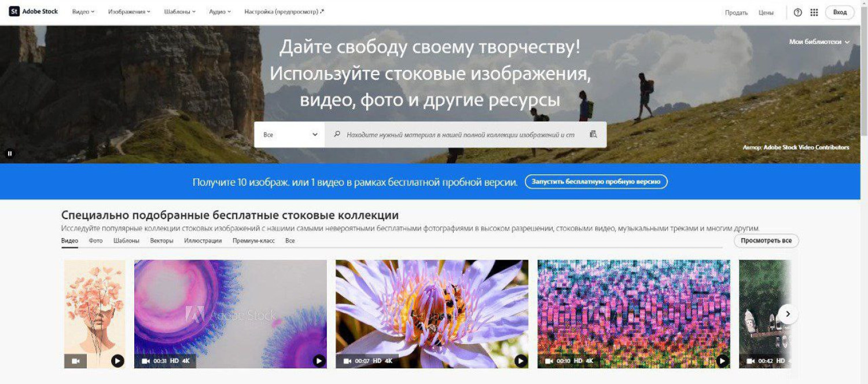Play the pink jellyfish ink video
The height and width of the screenshot is (384, 868).
319,361
